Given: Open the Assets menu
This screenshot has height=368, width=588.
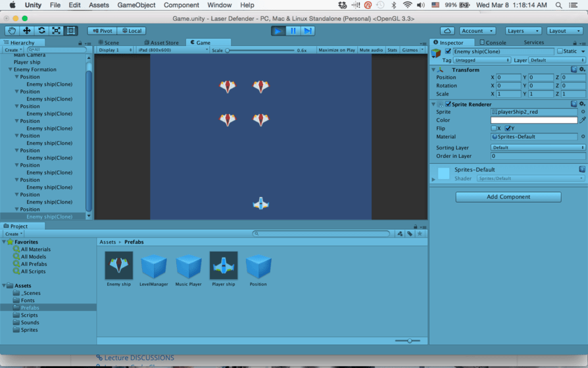Looking at the screenshot, I should [x=99, y=5].
